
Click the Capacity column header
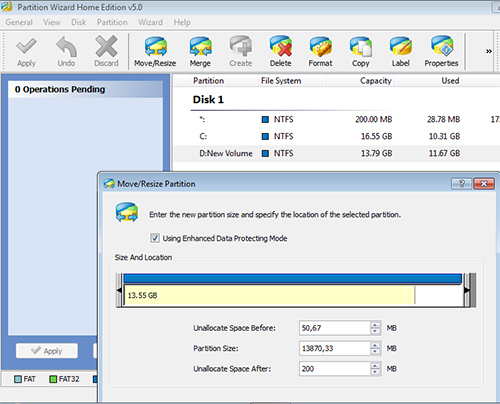click(x=376, y=81)
